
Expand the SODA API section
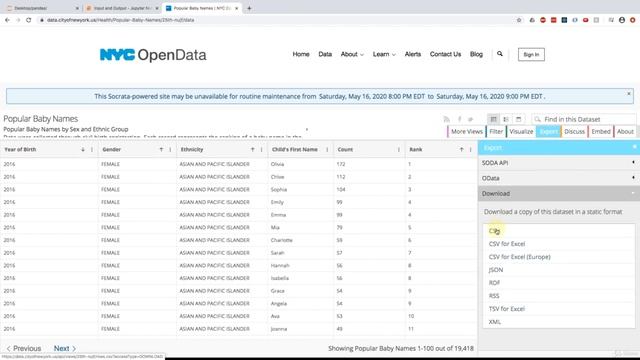[559, 163]
